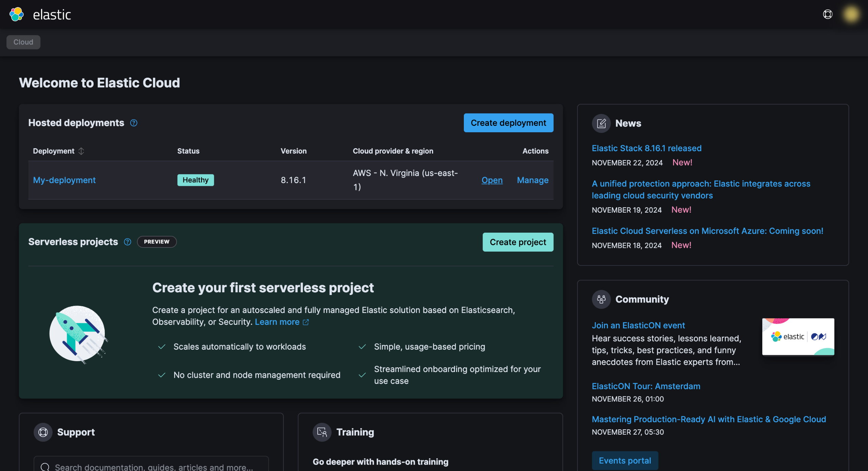The width and height of the screenshot is (868, 471).
Task: Open the user avatar menu
Action: [851, 14]
